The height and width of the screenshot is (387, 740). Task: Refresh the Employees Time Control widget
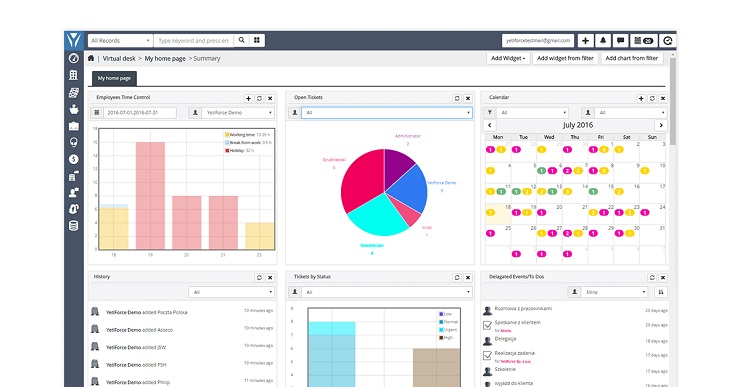tap(259, 99)
